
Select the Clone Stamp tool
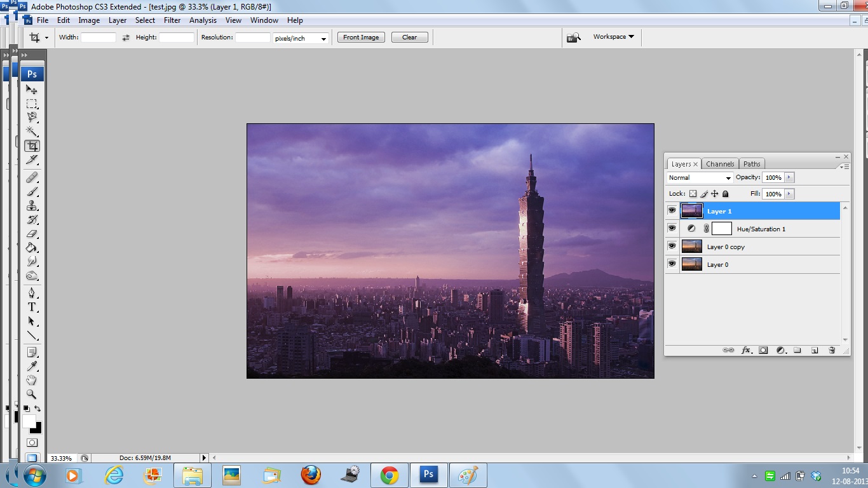[32, 205]
